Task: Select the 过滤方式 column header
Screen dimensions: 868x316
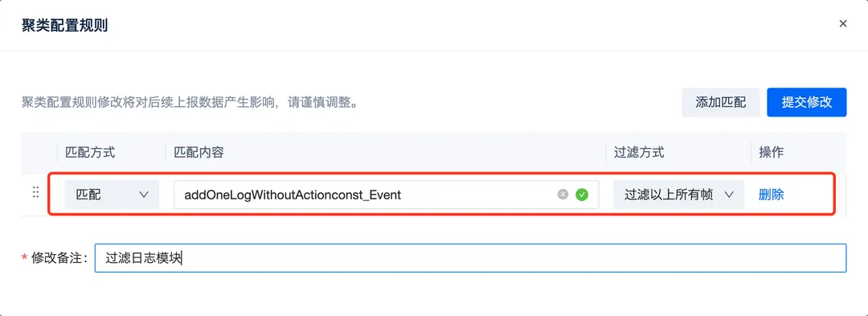Action: click(x=639, y=152)
